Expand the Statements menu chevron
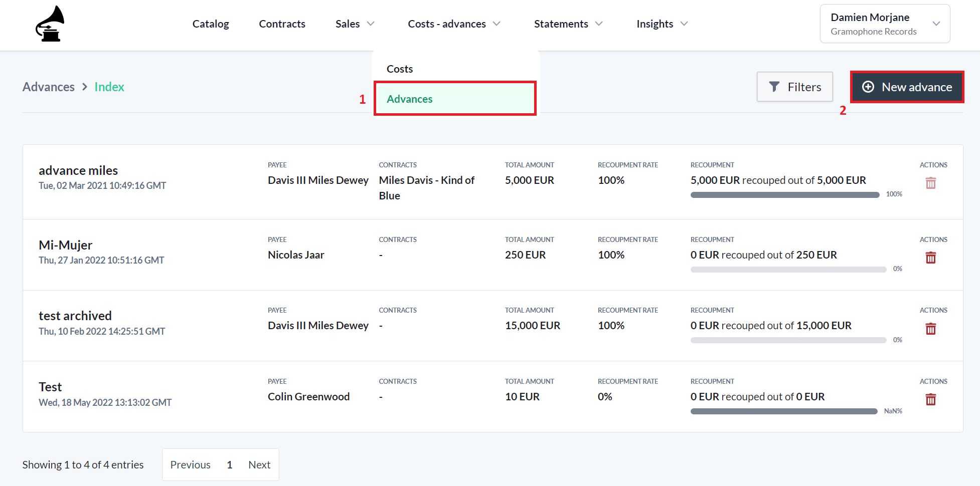 pos(599,24)
